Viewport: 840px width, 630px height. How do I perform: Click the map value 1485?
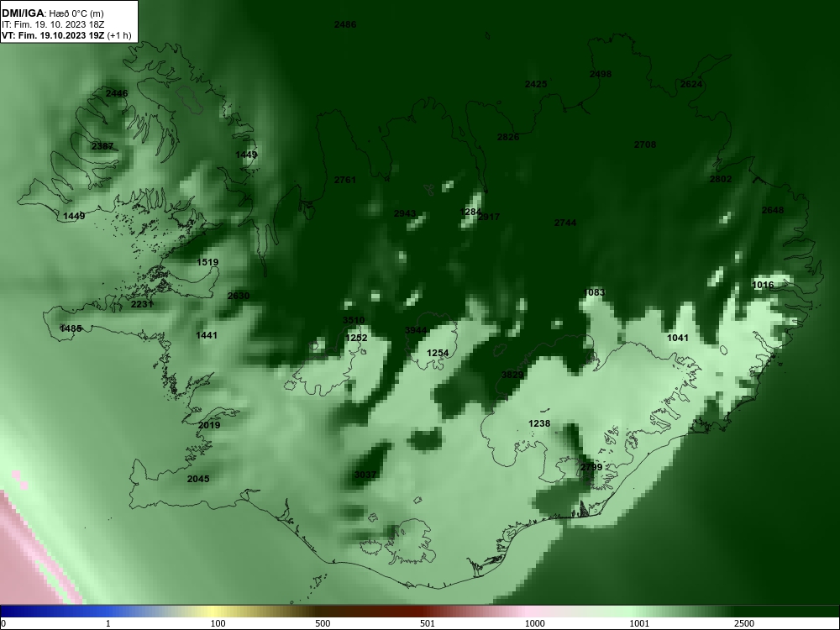point(71,329)
